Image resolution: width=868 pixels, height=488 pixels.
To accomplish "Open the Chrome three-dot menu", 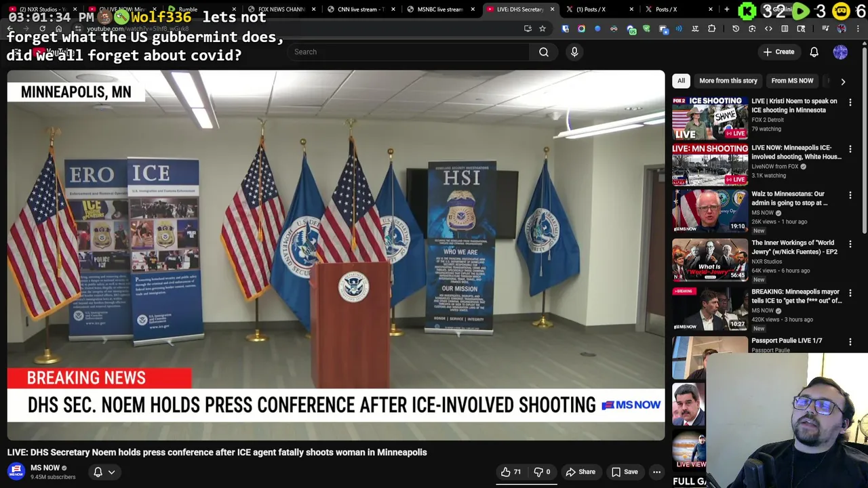I will point(858,28).
